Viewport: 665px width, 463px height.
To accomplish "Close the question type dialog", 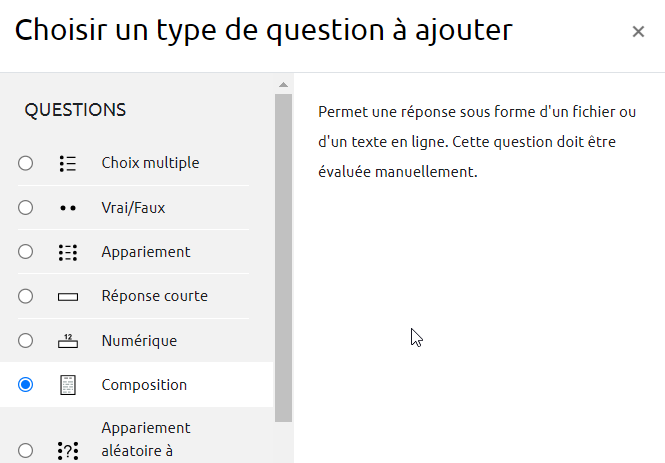I will tap(638, 32).
